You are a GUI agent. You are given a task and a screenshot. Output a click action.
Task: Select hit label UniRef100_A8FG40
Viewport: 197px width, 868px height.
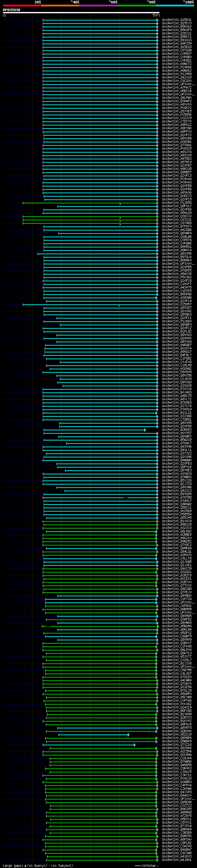176,840
